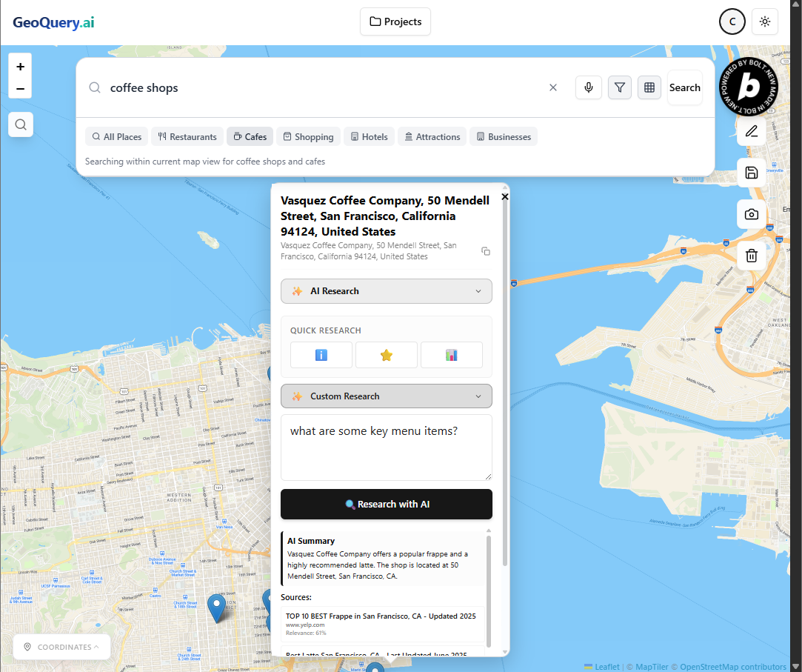Take a map snapshot with camera icon

[752, 214]
